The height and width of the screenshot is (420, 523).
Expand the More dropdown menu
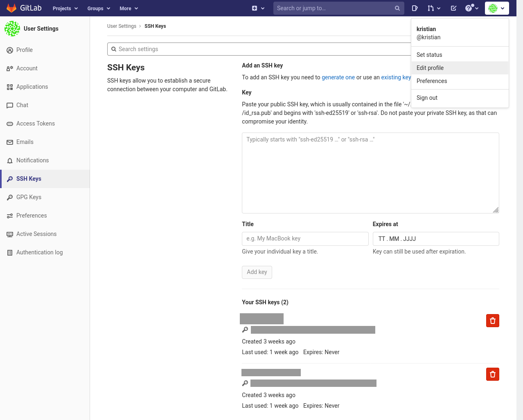[x=128, y=8]
